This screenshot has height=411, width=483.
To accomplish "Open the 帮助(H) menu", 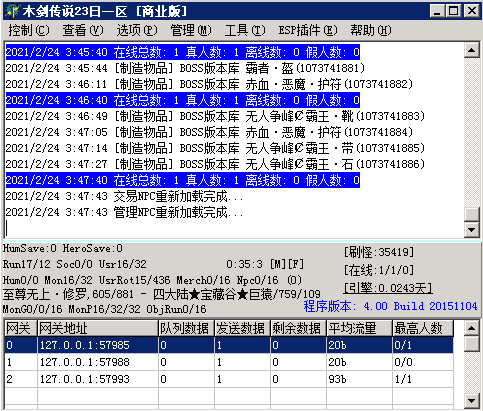I will point(371,30).
